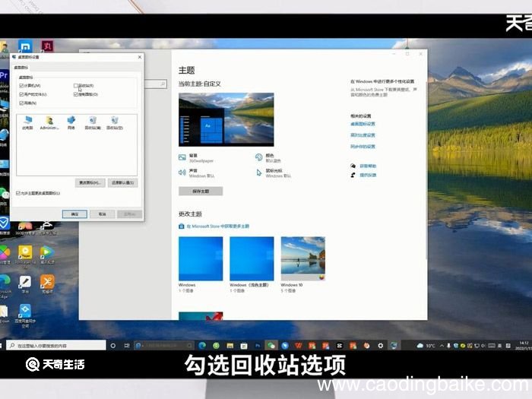Select the 此电脑 icon in the preview list
The width and height of the screenshot is (532, 399).
[27, 122]
